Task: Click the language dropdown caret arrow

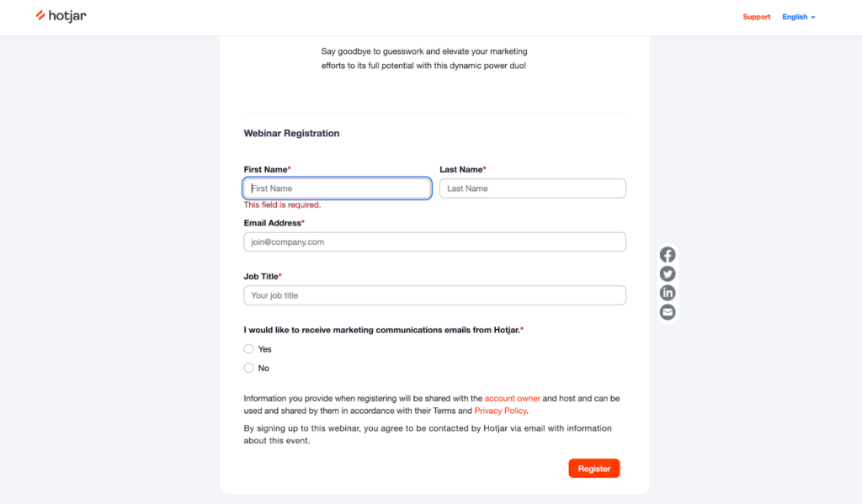Action: click(x=813, y=18)
